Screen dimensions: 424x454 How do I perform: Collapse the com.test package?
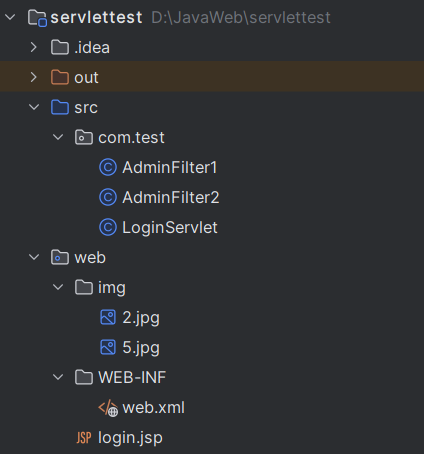[58, 137]
